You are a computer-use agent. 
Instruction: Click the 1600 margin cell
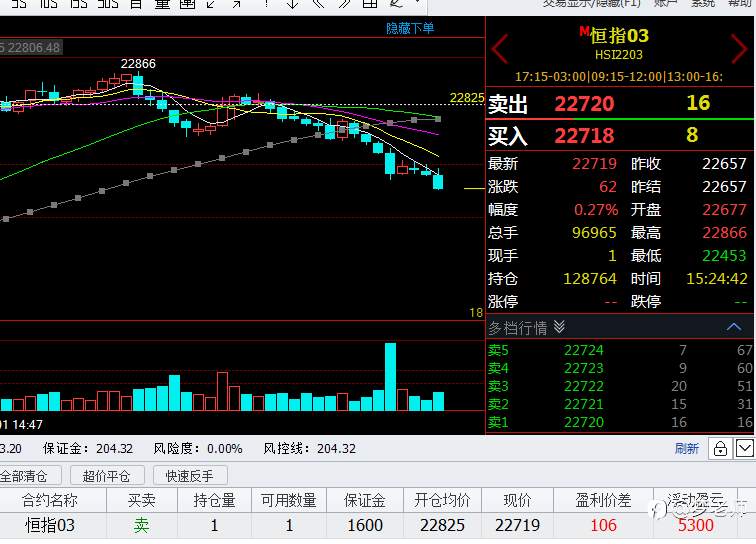(x=365, y=525)
